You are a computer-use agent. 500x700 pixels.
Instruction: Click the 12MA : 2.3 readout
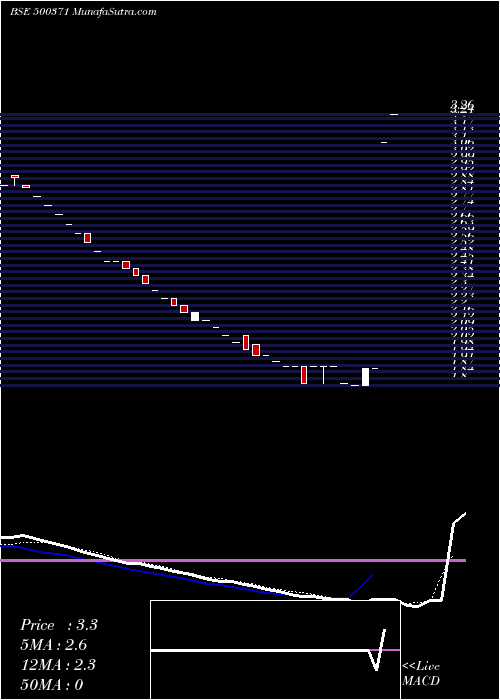58,665
